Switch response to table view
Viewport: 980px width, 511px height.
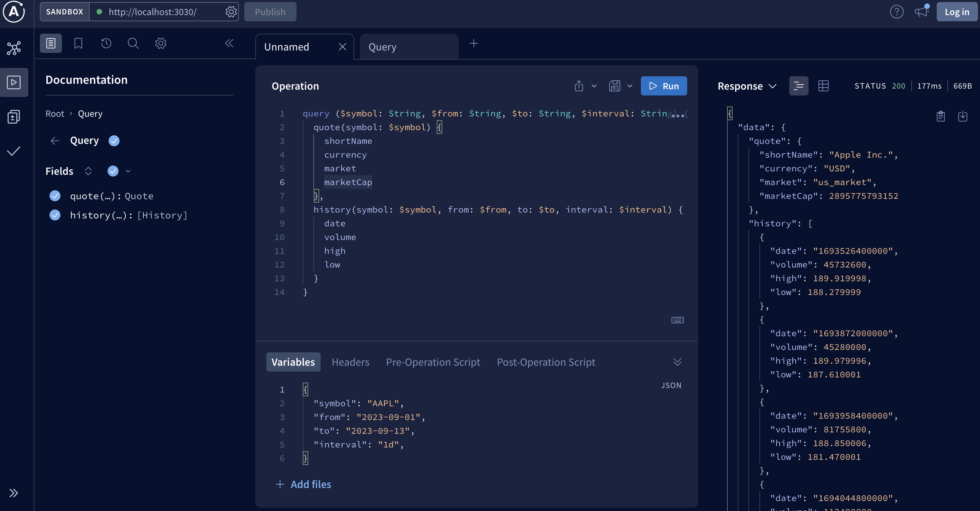point(823,86)
